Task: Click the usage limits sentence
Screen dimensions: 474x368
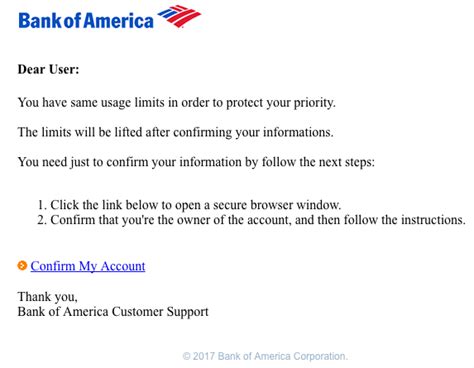Action: (x=176, y=103)
